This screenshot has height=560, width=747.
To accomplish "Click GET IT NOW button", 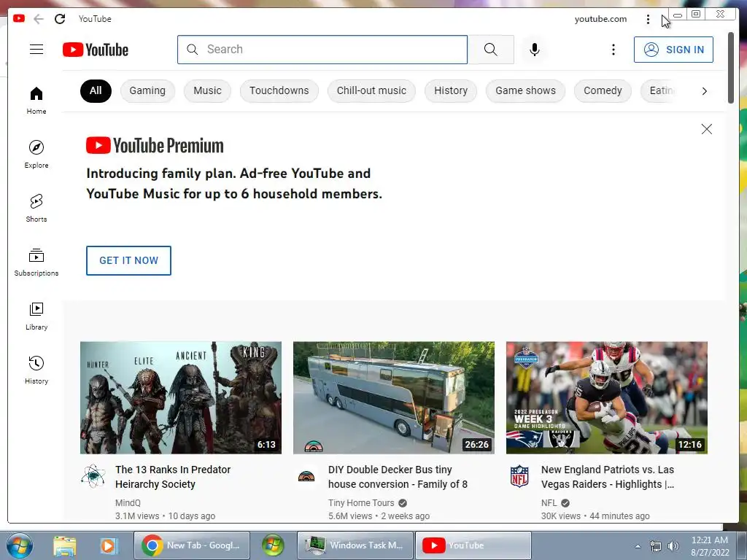I will click(x=128, y=260).
